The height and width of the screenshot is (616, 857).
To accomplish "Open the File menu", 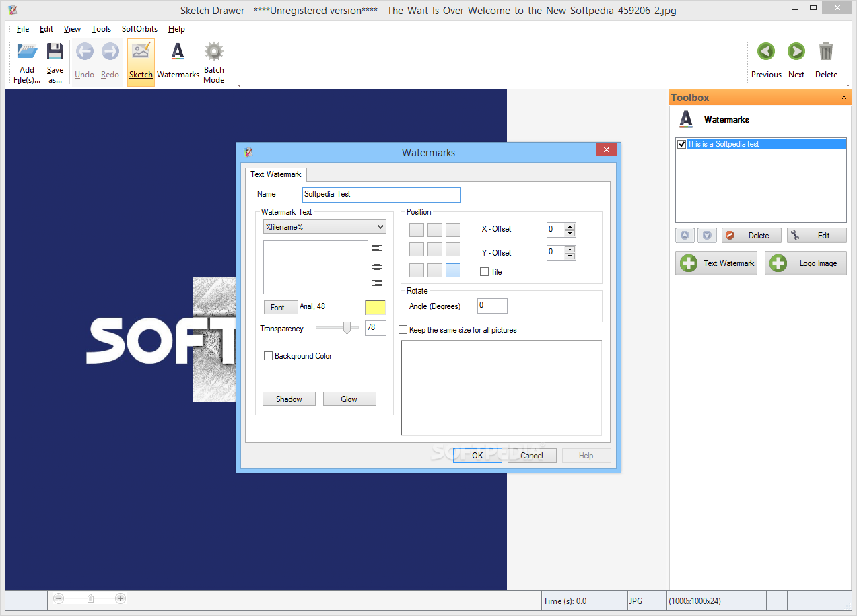I will click(x=23, y=29).
